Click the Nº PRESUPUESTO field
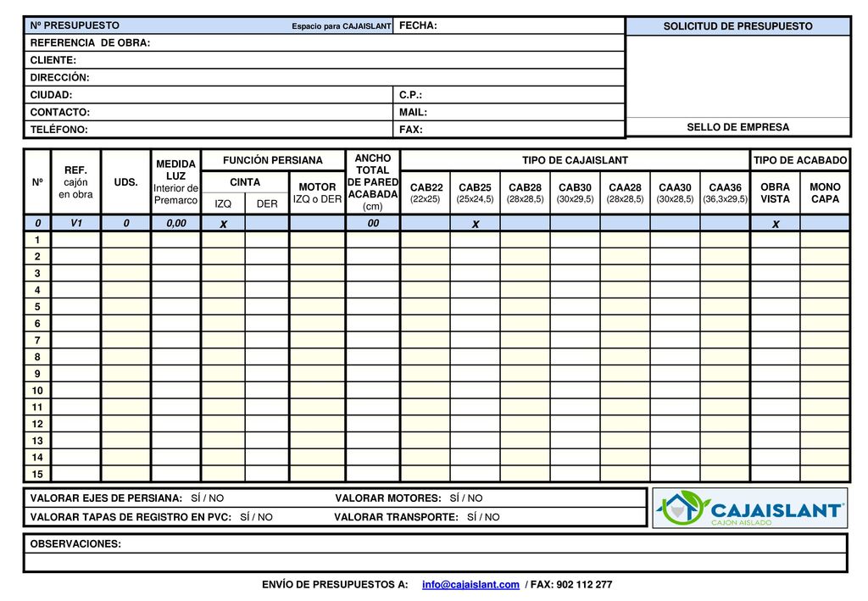The width and height of the screenshot is (868, 601). pyautogui.click(x=209, y=25)
